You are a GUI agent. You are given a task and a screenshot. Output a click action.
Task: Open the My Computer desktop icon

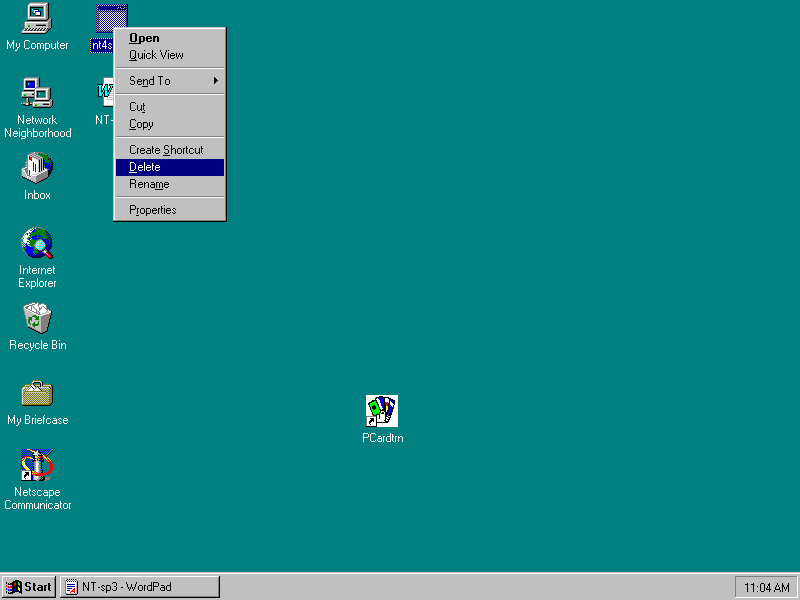point(37,19)
